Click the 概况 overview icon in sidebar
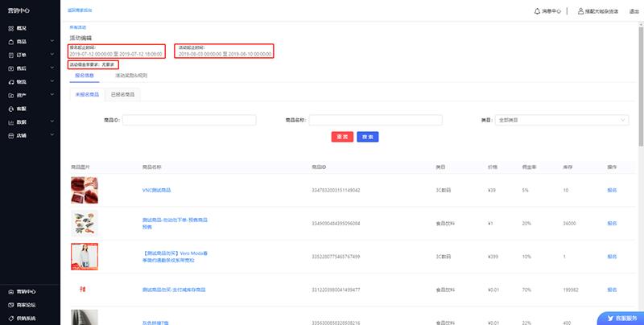 9,28
